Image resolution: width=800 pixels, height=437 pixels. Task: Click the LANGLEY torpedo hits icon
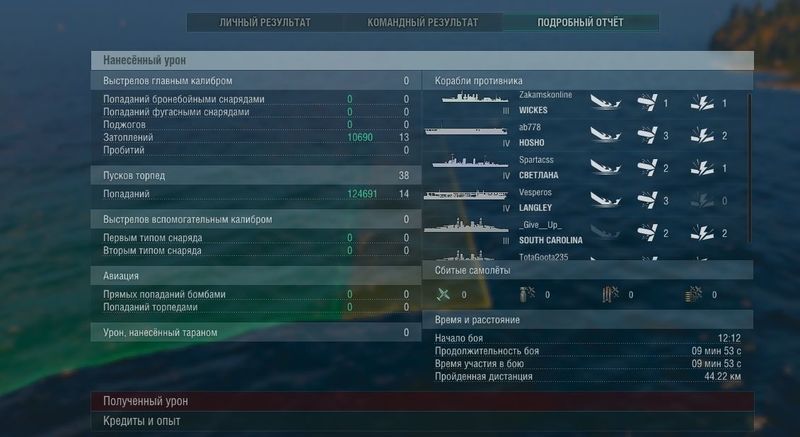[x=647, y=200]
